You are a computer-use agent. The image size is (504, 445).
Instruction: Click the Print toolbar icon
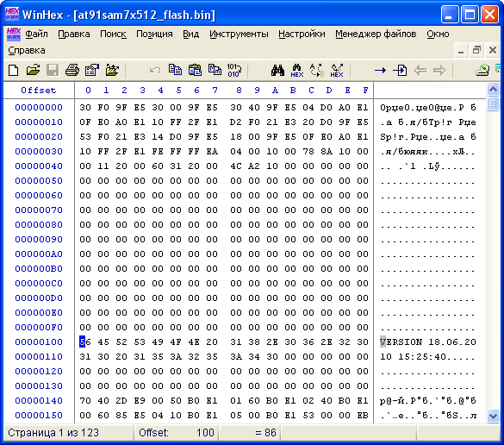click(x=72, y=70)
